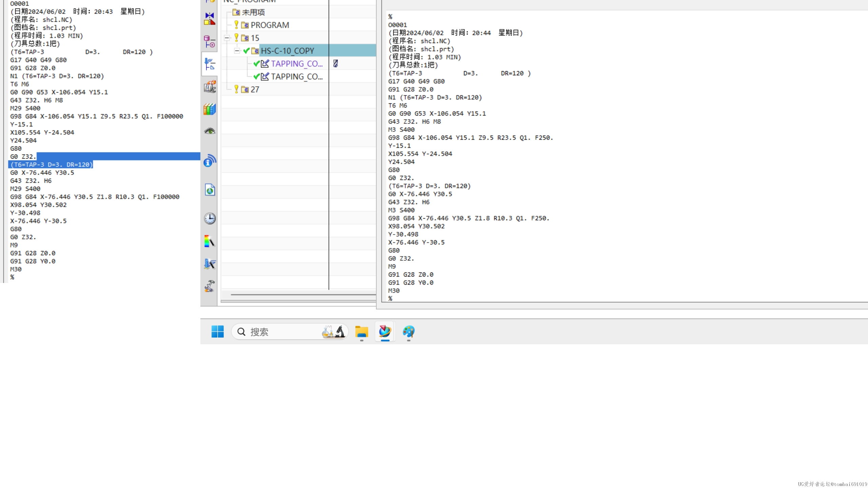The height and width of the screenshot is (488, 868).
Task: Click first 'M29 S400' line in left listing
Action: 25,108
